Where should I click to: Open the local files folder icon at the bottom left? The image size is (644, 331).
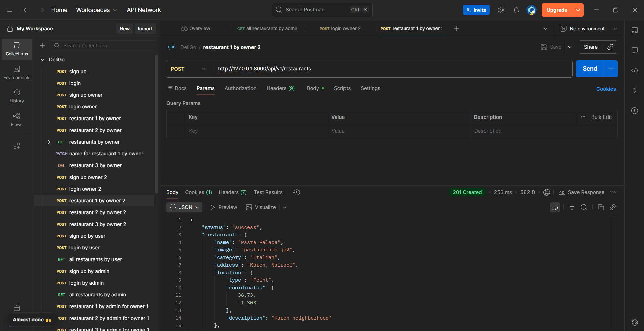tap(17, 308)
